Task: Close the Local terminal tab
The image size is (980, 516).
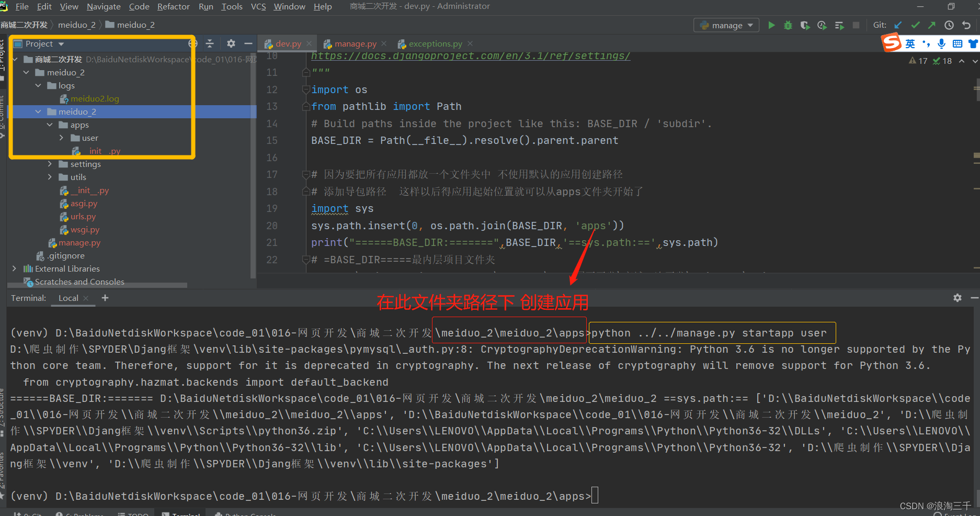Action: tap(86, 298)
